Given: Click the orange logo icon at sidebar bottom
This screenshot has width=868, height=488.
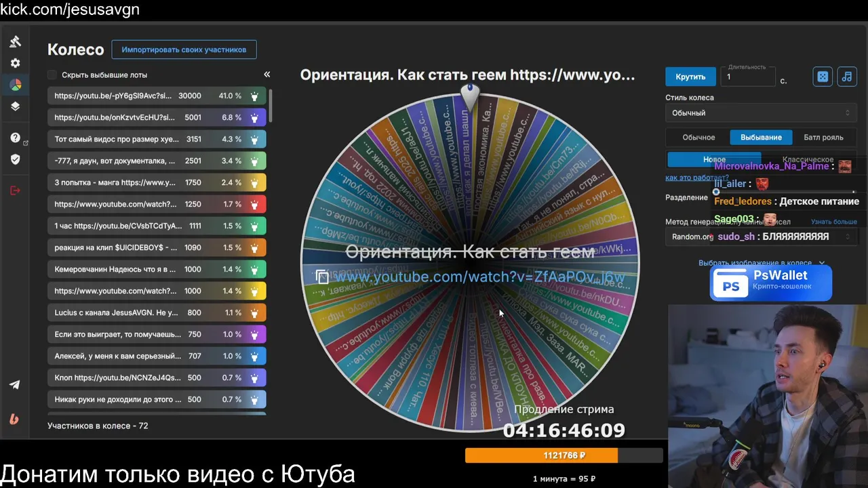Looking at the screenshot, I should (15, 418).
